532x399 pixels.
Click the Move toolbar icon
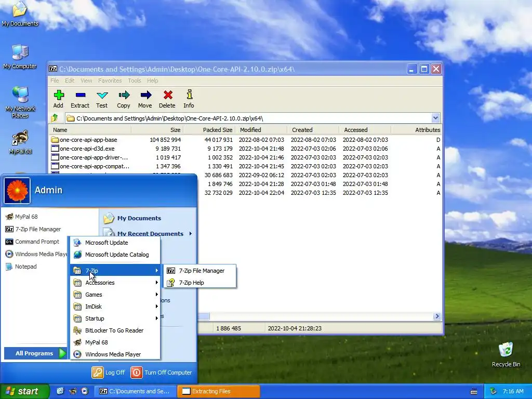click(145, 99)
